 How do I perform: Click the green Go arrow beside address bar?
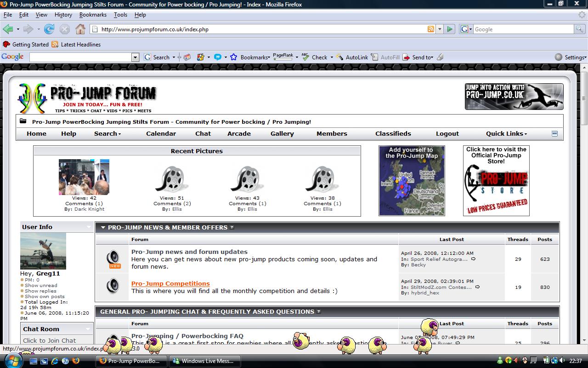[x=450, y=29]
